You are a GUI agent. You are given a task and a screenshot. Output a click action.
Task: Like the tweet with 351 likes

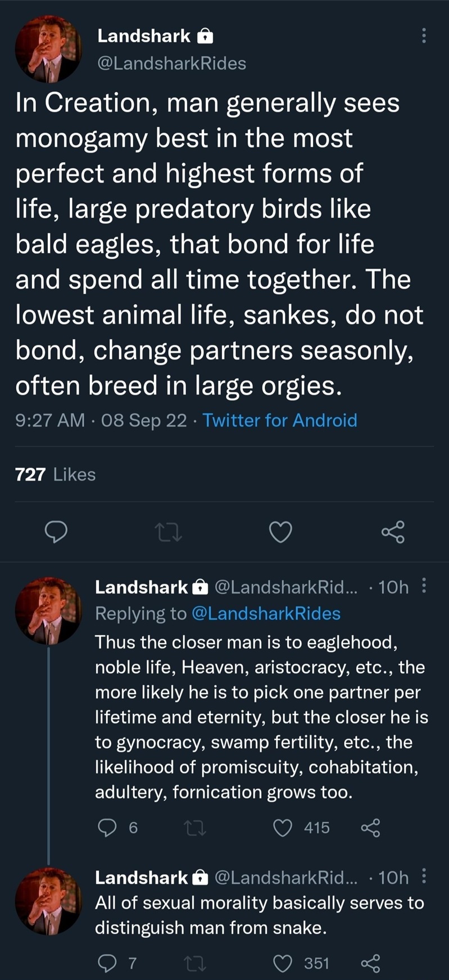pos(283,964)
